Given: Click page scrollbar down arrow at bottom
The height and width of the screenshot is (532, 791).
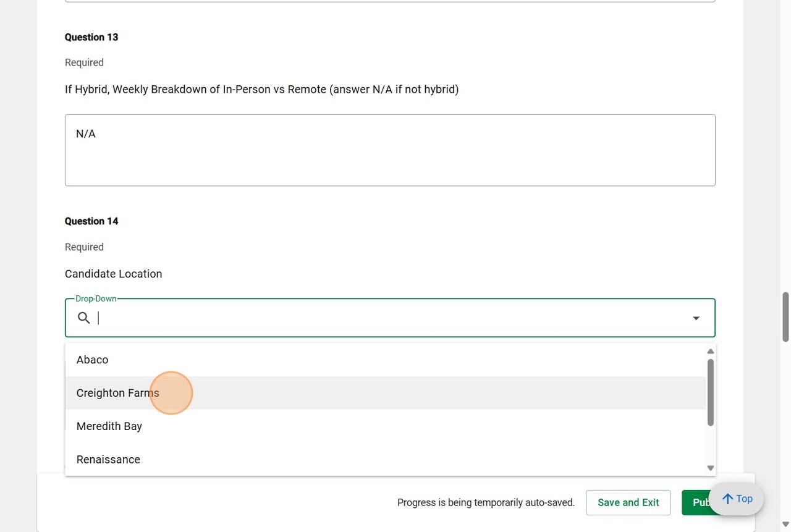Looking at the screenshot, I should click(x=785, y=525).
